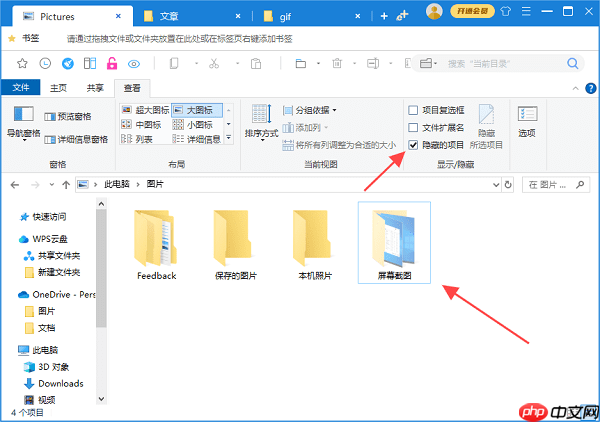Click the clipboard paste icon
600x422 pixels.
pos(256,63)
